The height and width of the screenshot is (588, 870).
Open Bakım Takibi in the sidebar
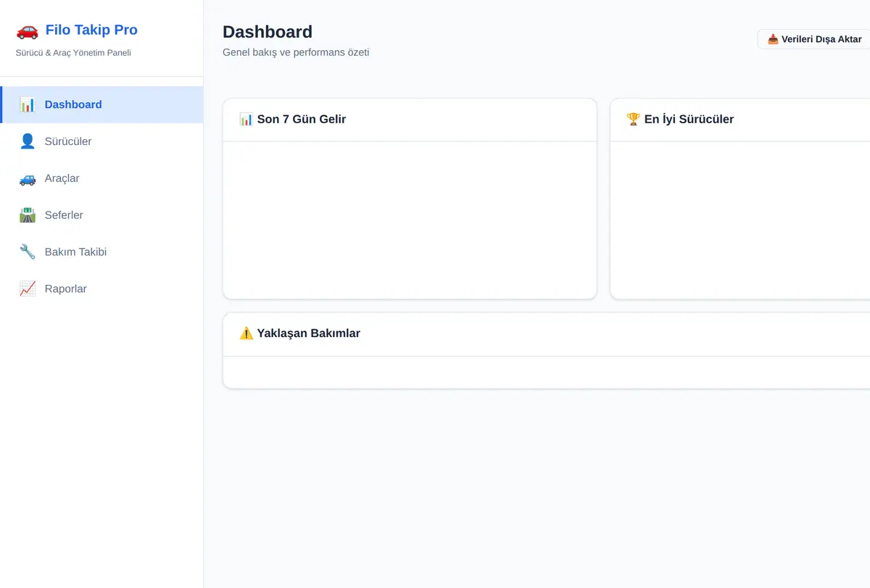tap(101, 252)
